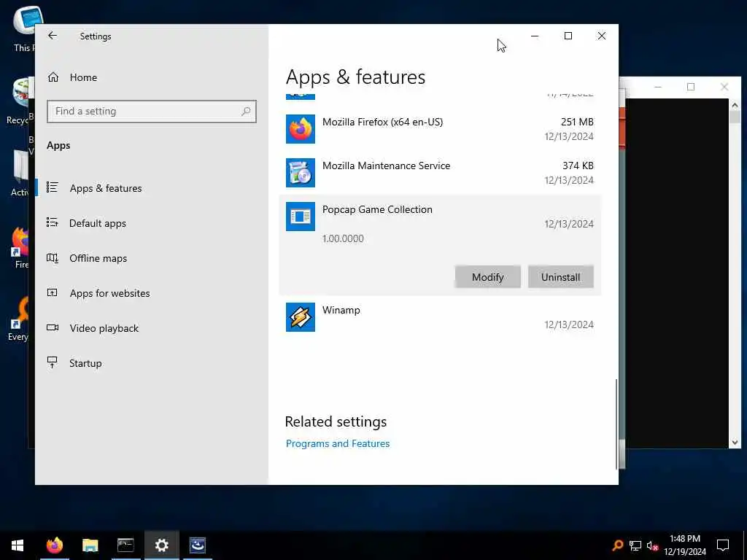The width and height of the screenshot is (747, 560).
Task: Go back using Settings back arrow
Action: [x=53, y=36]
